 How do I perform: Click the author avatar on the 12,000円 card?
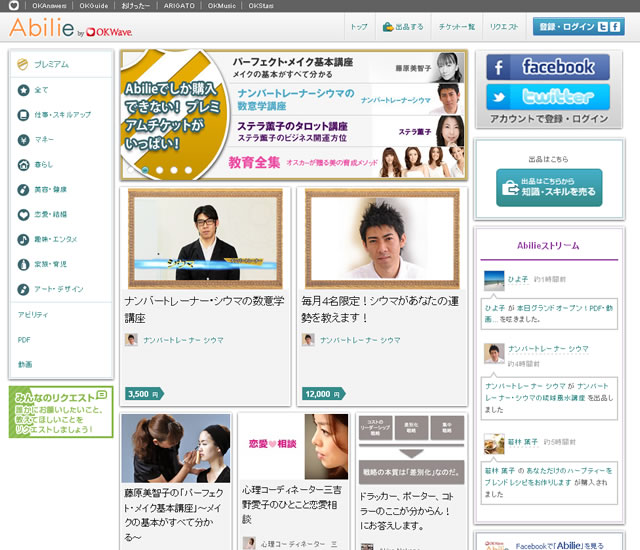pos(308,339)
